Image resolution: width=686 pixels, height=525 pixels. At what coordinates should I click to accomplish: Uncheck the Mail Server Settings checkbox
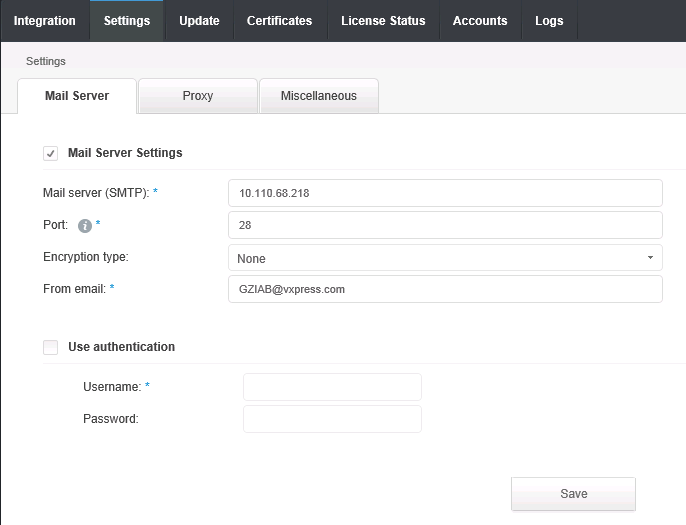point(50,154)
